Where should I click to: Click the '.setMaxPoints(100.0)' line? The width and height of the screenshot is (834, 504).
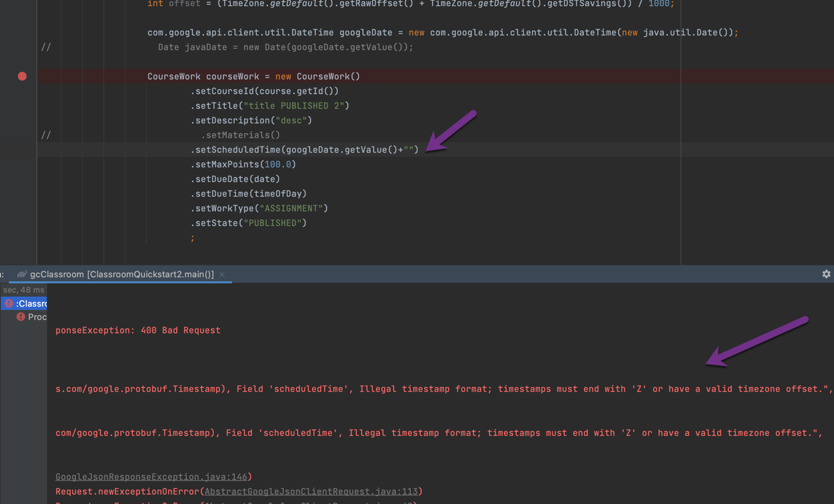pyautogui.click(x=243, y=165)
